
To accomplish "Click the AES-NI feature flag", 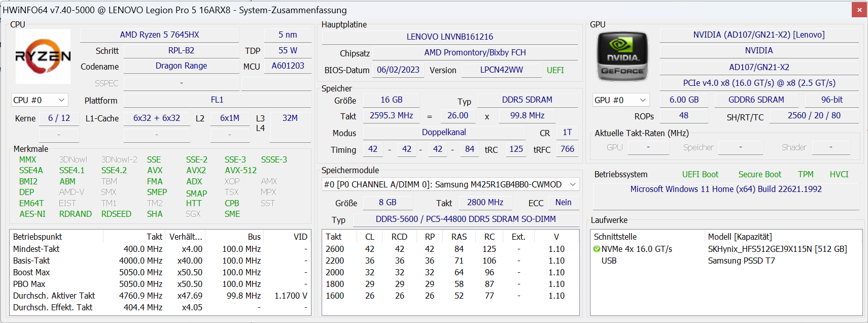I will (x=32, y=214).
